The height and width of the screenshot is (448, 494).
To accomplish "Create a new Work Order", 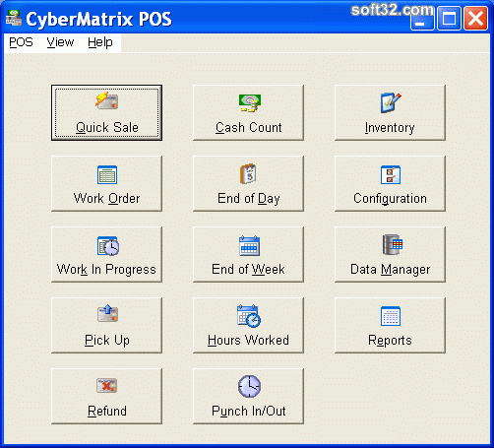I will point(106,183).
